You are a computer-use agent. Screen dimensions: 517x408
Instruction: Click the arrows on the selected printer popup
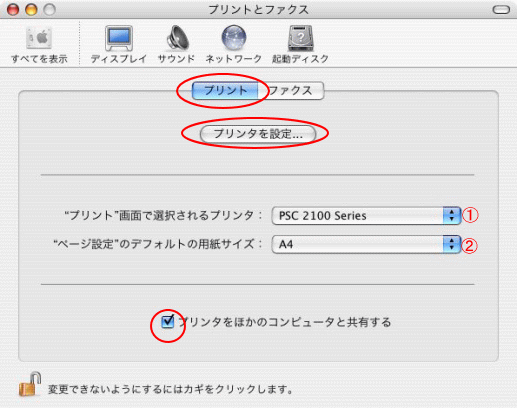452,216
